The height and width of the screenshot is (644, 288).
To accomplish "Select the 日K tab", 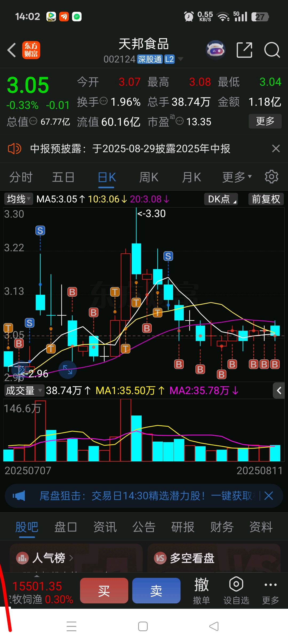I will click(107, 177).
